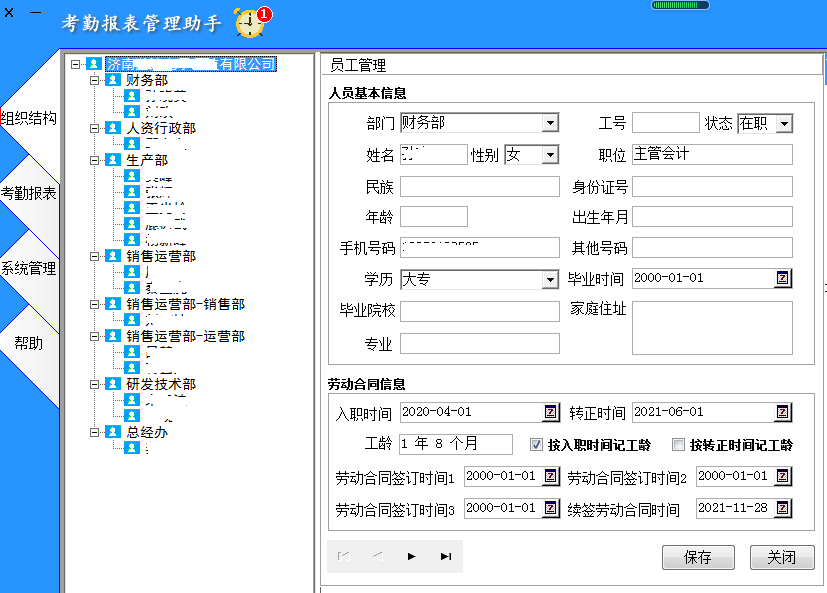Open calendar picker for 入职时间
The width and height of the screenshot is (827, 593).
pos(551,412)
